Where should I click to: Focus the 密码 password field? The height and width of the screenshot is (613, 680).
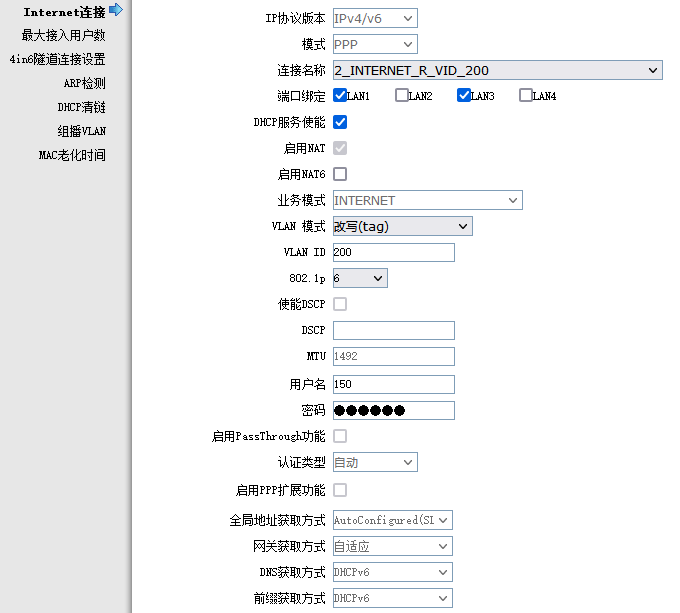(393, 410)
